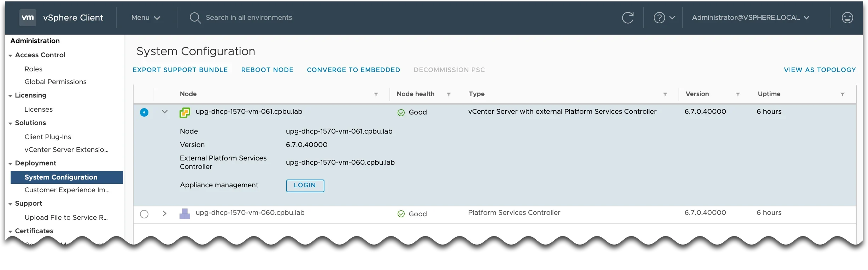Viewport: 868px width, 270px height.
Task: Open Client Plug-Ins page
Action: [x=48, y=137]
